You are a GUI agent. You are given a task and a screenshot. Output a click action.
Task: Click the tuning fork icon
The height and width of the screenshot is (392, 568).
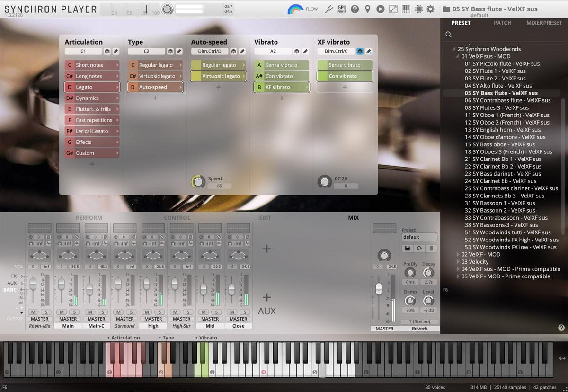click(329, 9)
